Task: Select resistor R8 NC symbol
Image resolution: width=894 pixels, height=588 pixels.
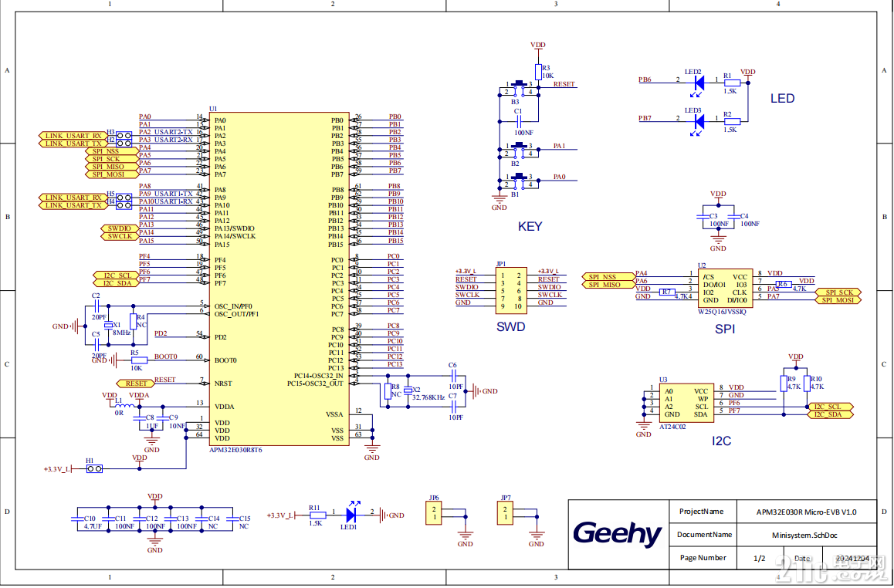Action: [388, 391]
